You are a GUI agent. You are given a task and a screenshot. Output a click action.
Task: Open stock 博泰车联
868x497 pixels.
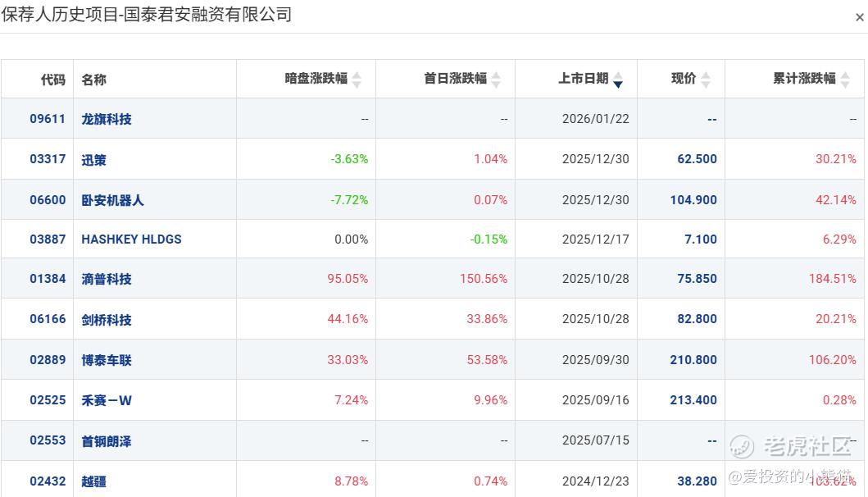click(107, 360)
